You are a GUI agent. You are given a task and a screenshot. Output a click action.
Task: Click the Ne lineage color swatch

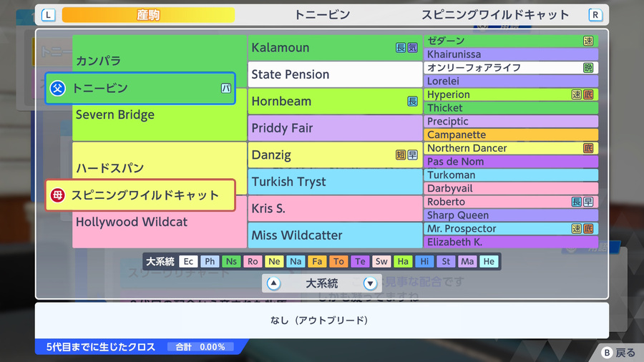tap(274, 261)
